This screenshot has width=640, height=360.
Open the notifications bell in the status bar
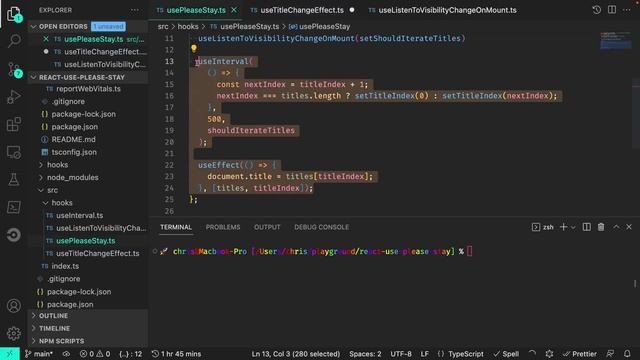pos(627,353)
